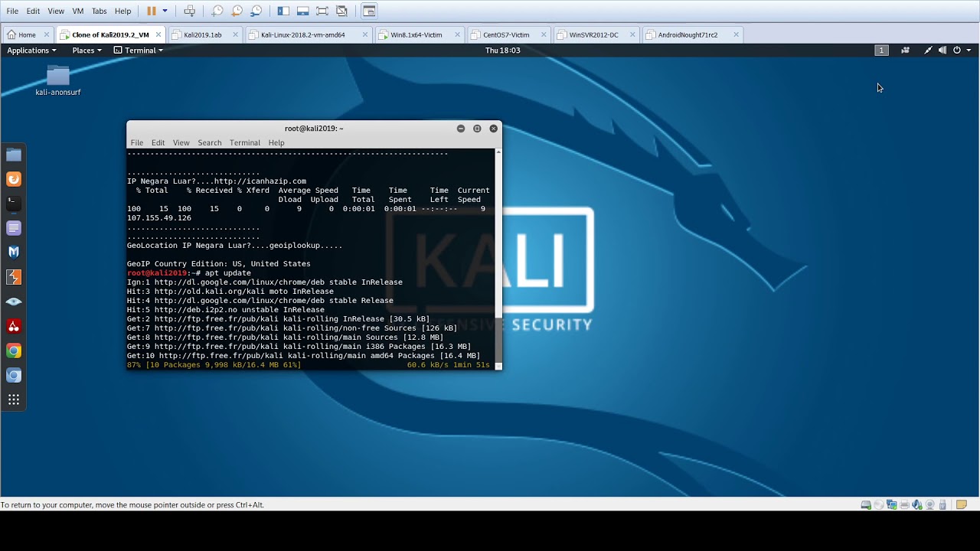This screenshot has height=551, width=980.
Task: Launch Google Chrome from the dock
Action: coord(13,350)
